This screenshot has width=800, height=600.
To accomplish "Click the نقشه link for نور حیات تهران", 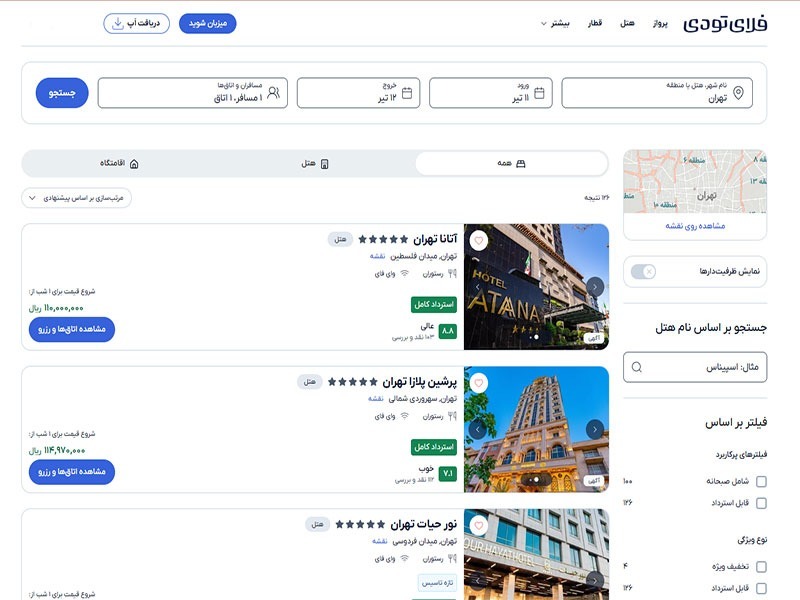I will (380, 541).
